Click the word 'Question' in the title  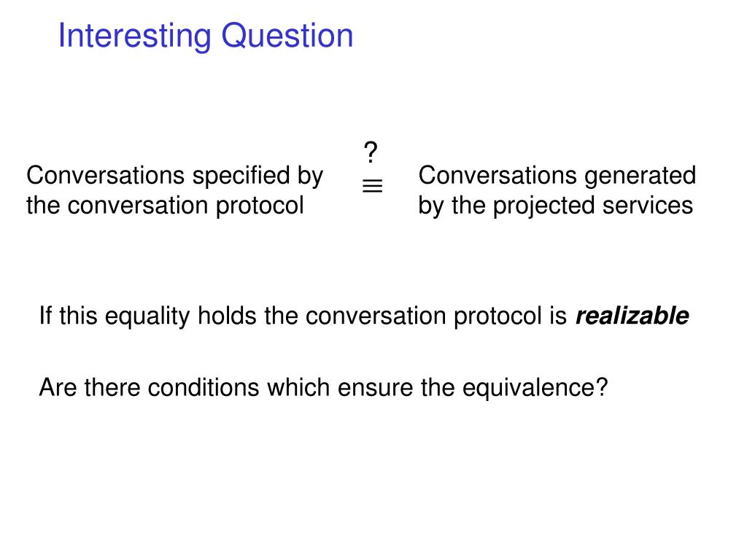coord(287,36)
